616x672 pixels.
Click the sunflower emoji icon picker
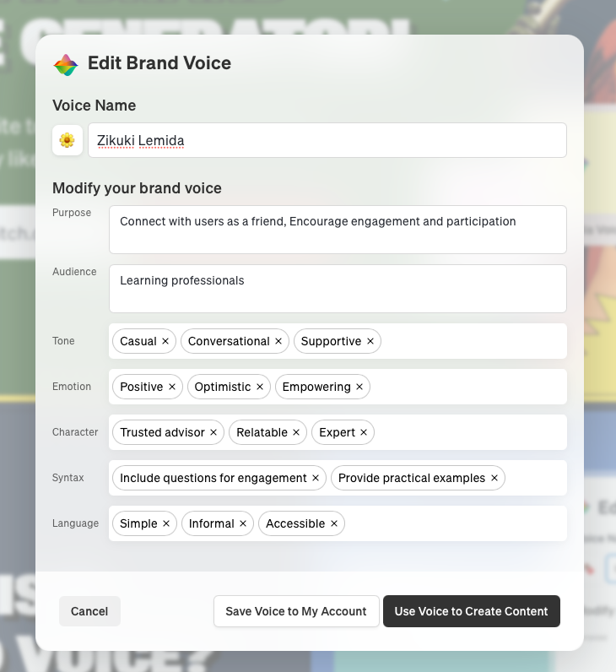coord(68,140)
